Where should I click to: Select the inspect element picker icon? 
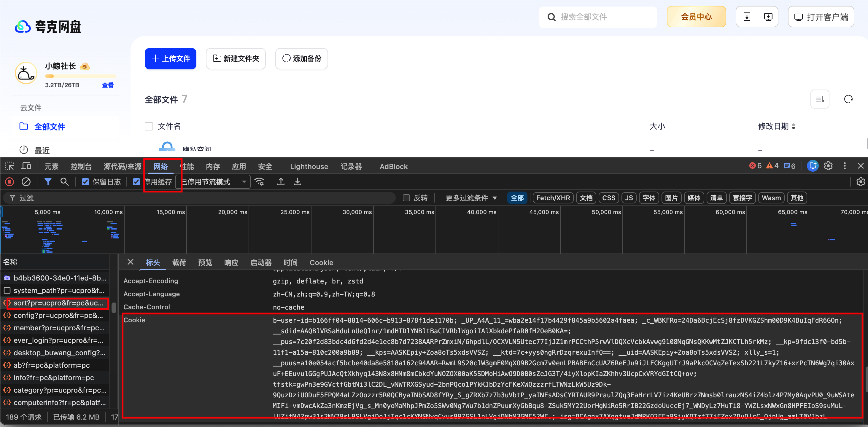(9, 166)
